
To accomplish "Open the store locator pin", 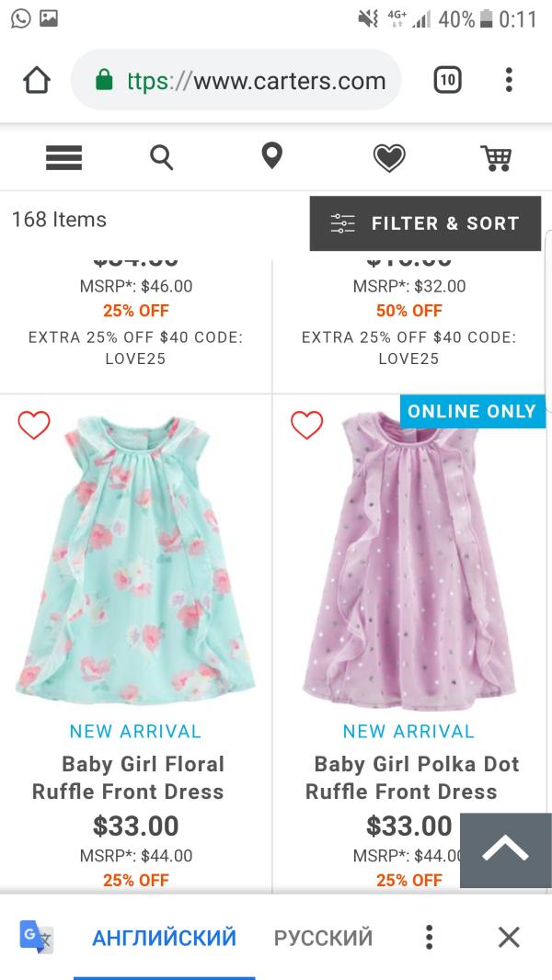I will coord(271,156).
